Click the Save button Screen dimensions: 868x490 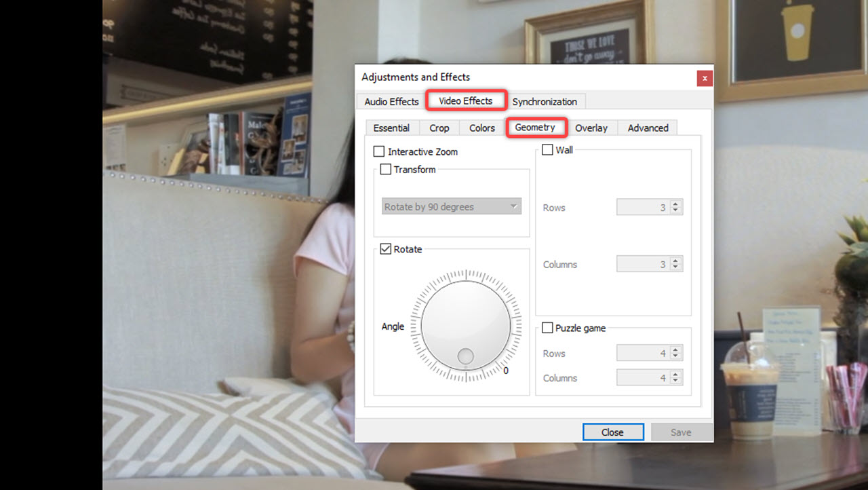coord(681,432)
